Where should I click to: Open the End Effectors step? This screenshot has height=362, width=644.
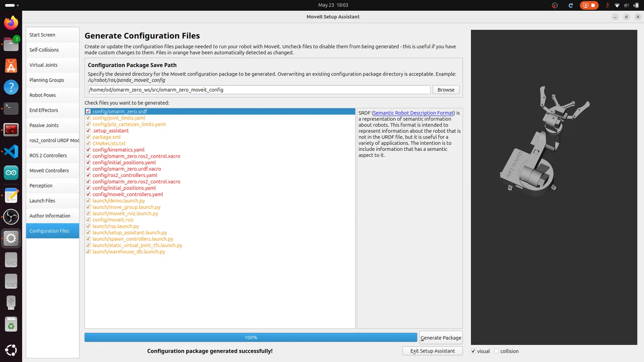52,110
